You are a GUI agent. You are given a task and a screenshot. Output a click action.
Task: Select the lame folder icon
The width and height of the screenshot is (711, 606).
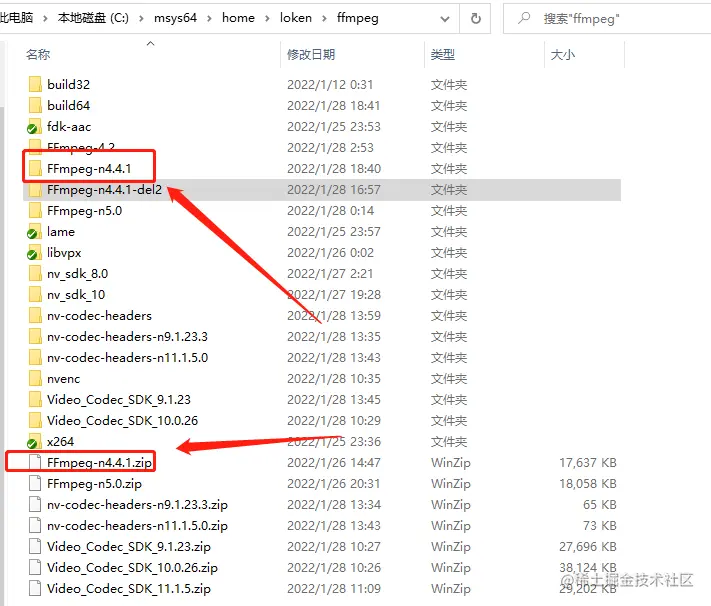pyautogui.click(x=34, y=232)
